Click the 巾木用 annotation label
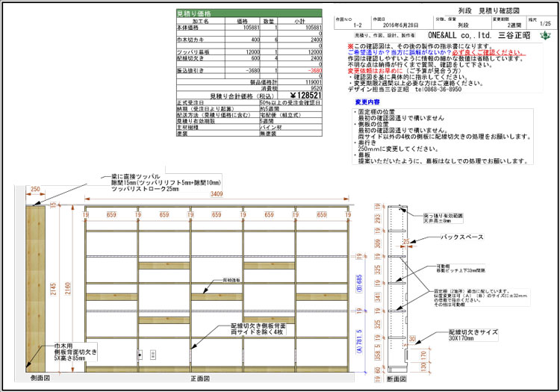The image size is (560, 392). tap(63, 346)
